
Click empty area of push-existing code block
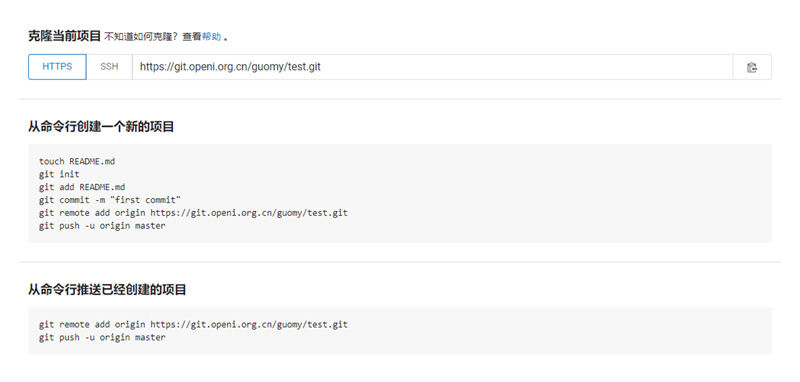point(561,330)
